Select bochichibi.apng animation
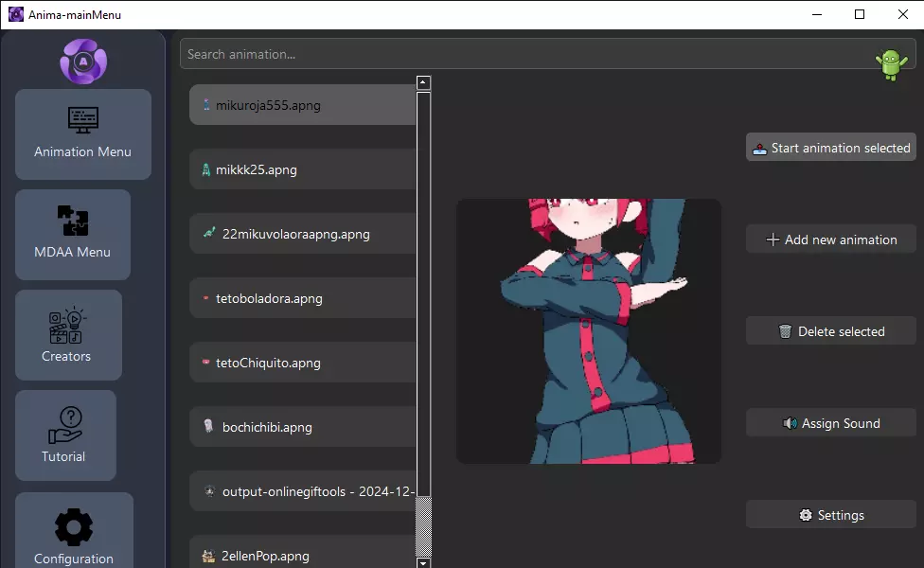Viewport: 924px width, 568px height. click(302, 427)
